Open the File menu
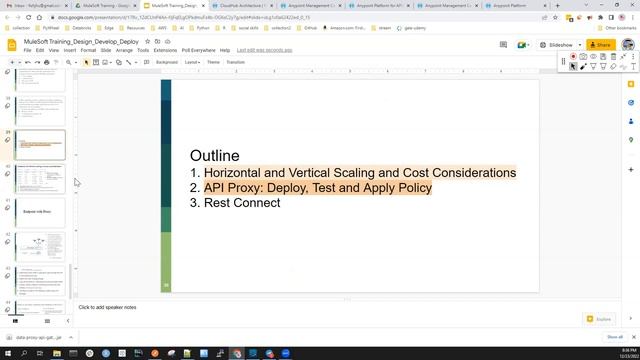Image resolution: width=640 pixels, height=360 pixels. coord(27,50)
